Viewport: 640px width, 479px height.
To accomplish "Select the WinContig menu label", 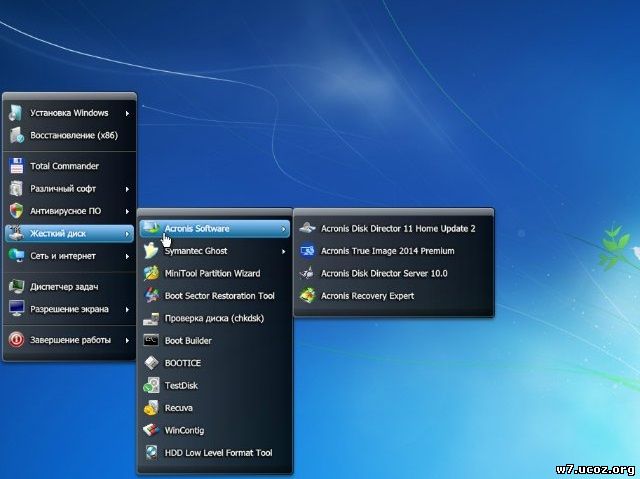I will [x=184, y=430].
